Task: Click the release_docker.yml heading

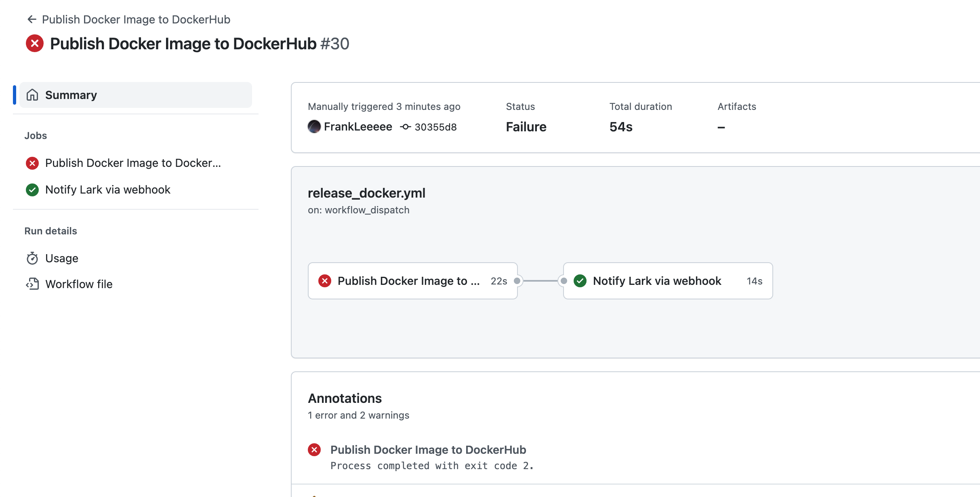Action: pos(366,193)
